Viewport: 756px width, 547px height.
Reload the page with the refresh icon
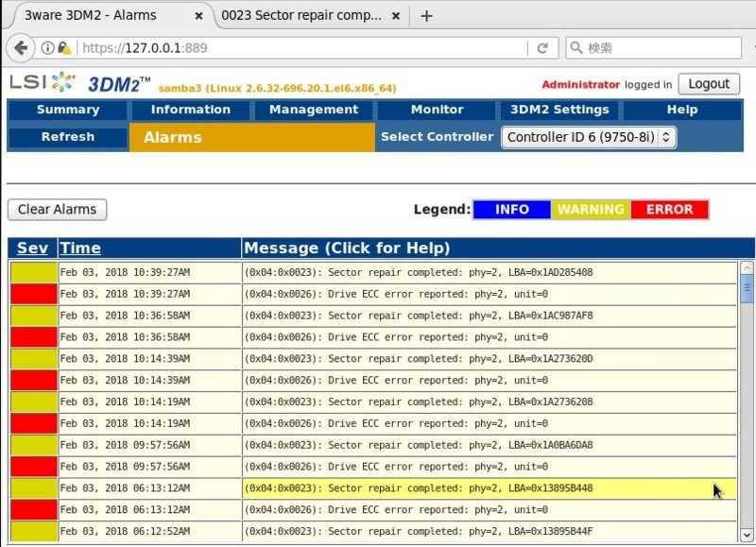tap(542, 48)
